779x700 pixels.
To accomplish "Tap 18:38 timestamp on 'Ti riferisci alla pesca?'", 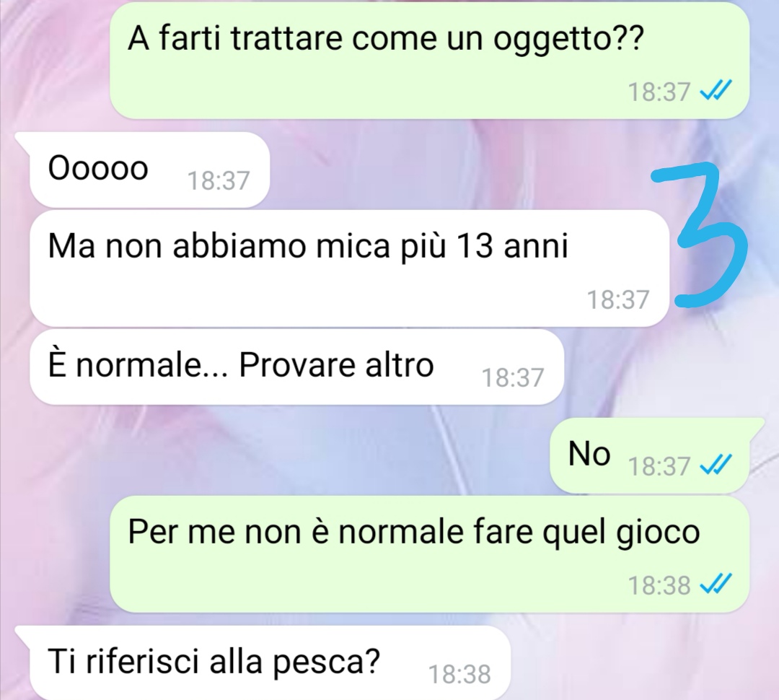I will (x=459, y=674).
